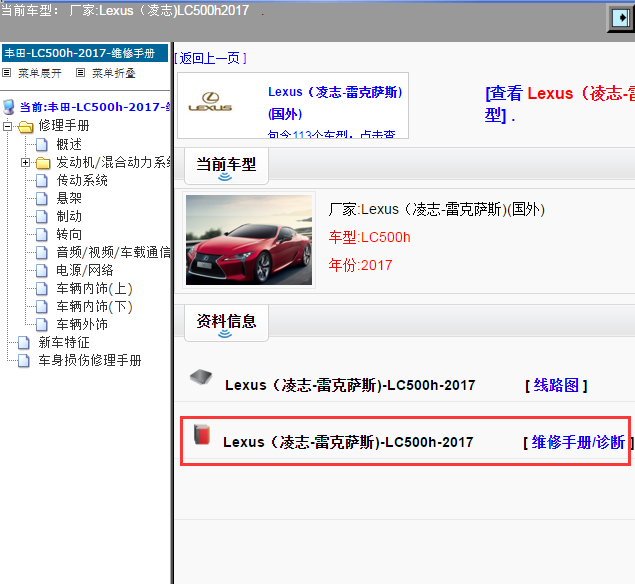Select the 资料信息 tab header
Screen dimensions: 635x584
click(x=226, y=322)
